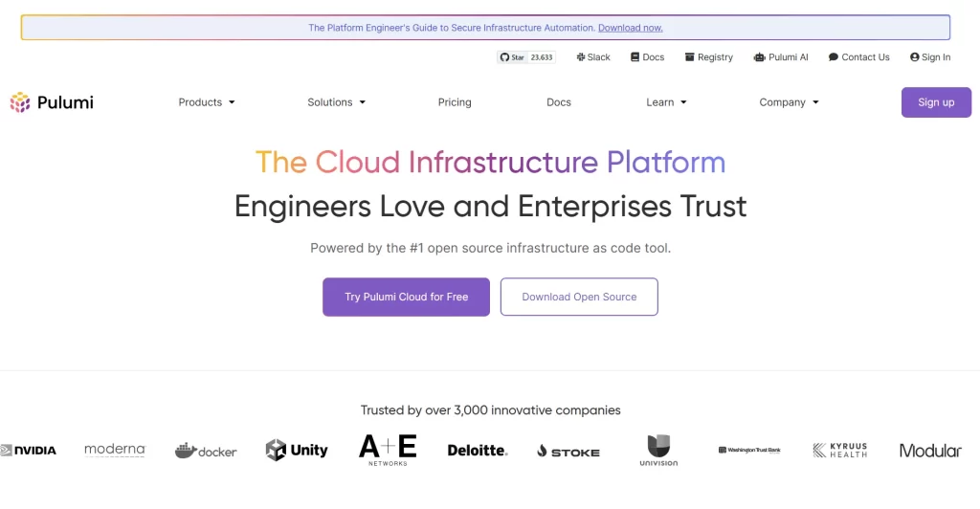The image size is (980, 509).
Task: Click the Docs book icon in top bar
Action: [635, 56]
